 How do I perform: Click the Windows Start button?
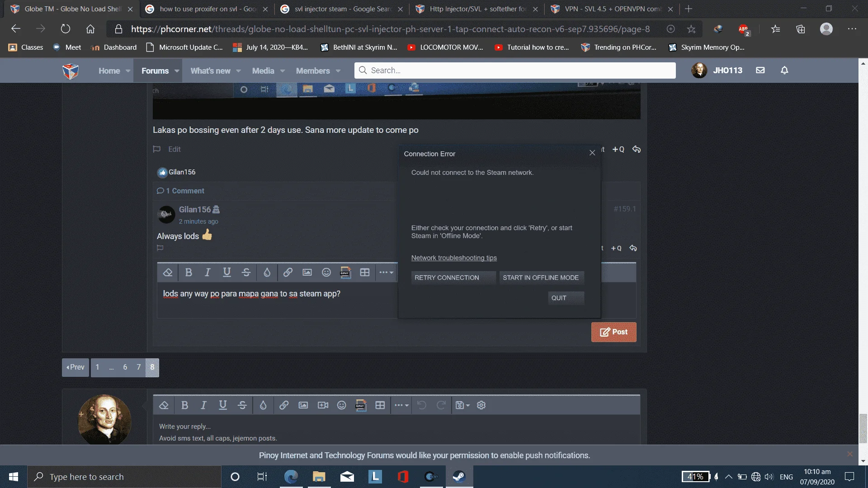14,477
